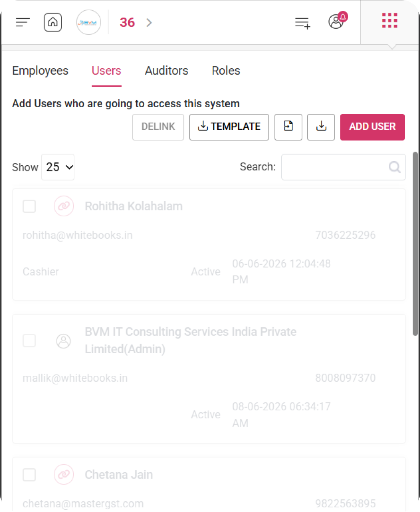Image resolution: width=420 pixels, height=512 pixels.
Task: Click the link icon beside Chetana Jain
Action: [x=64, y=475]
